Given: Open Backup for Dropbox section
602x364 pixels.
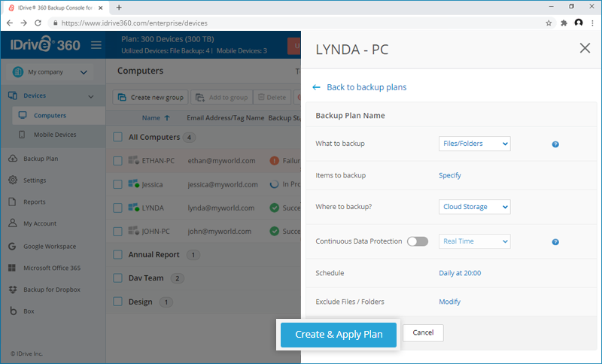Looking at the screenshot, I should coord(52,290).
